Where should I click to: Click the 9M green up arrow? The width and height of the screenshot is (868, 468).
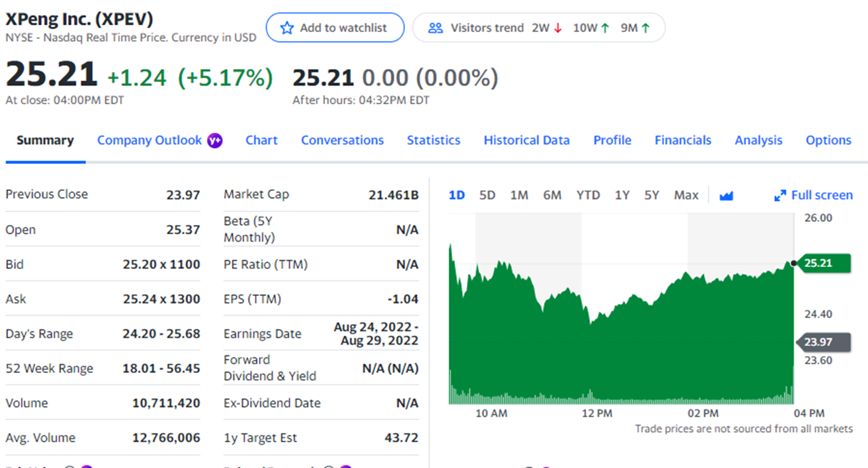point(645,28)
